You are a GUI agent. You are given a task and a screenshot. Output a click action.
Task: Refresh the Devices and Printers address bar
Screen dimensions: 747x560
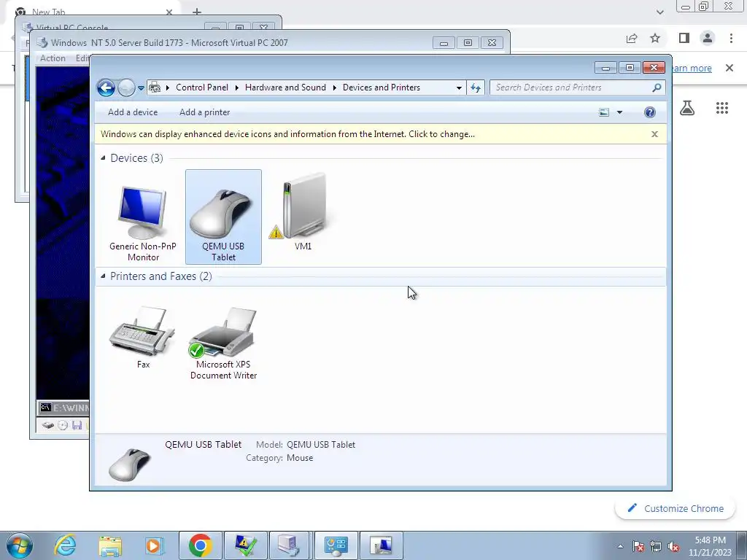tap(476, 87)
